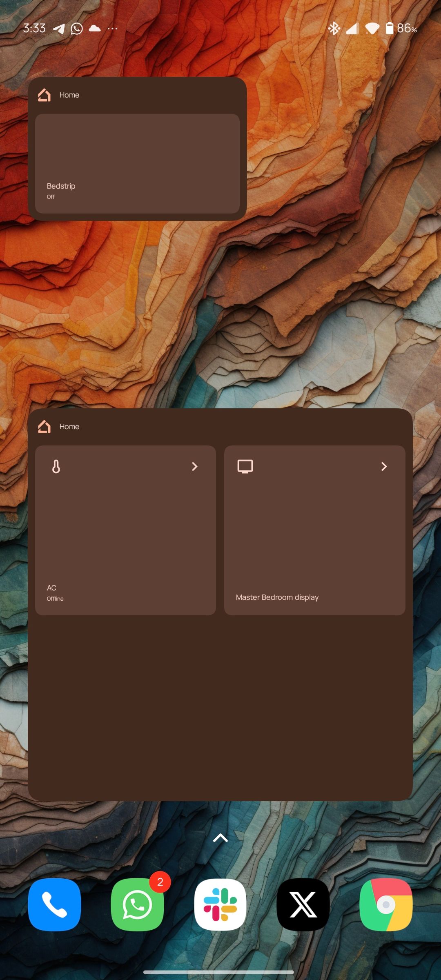This screenshot has height=980, width=441.
Task: Select the "Master Bedroom display" label
Action: (x=277, y=597)
